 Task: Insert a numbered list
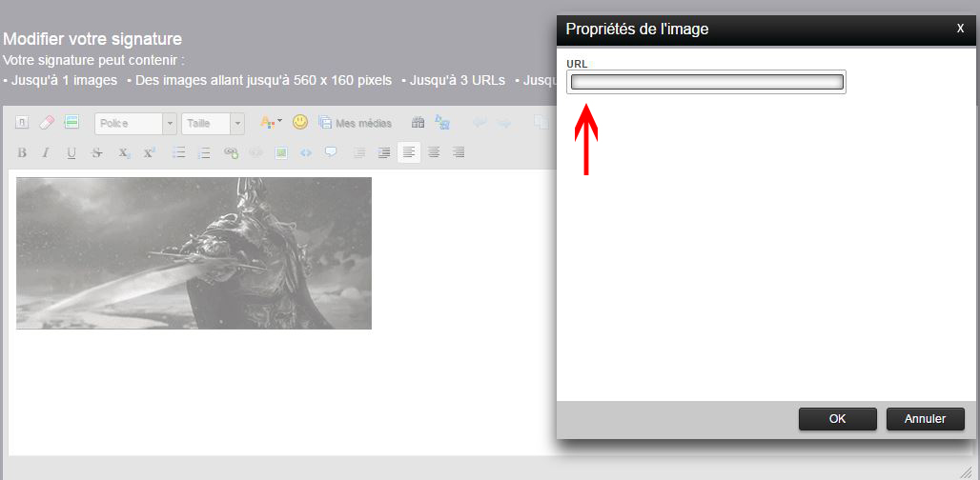(x=204, y=152)
